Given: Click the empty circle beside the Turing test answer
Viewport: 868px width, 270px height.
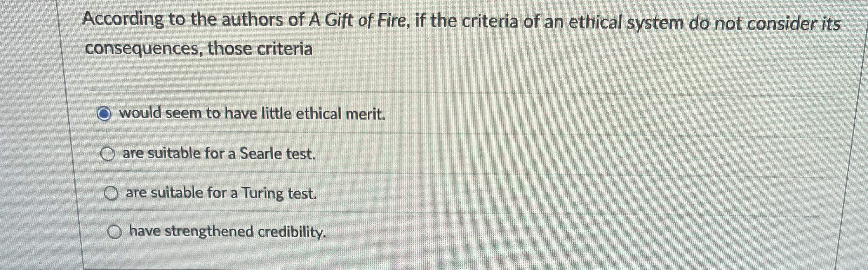Looking at the screenshot, I should click(111, 192).
